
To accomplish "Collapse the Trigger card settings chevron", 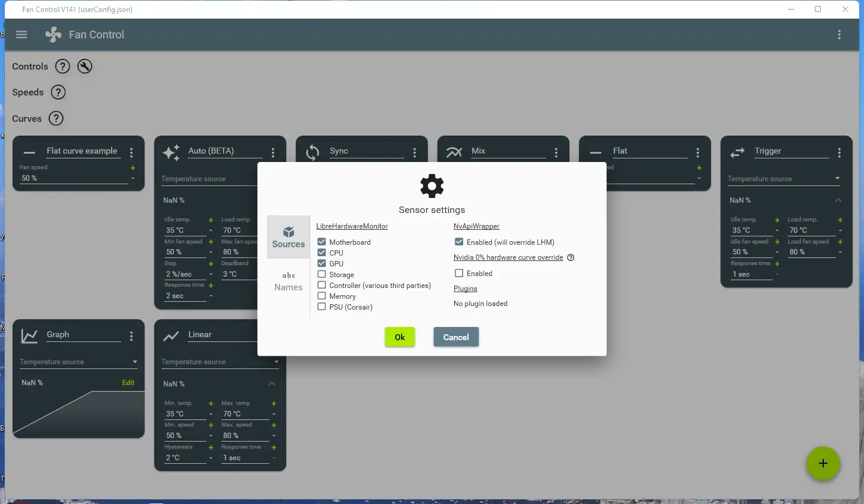I will 838,200.
